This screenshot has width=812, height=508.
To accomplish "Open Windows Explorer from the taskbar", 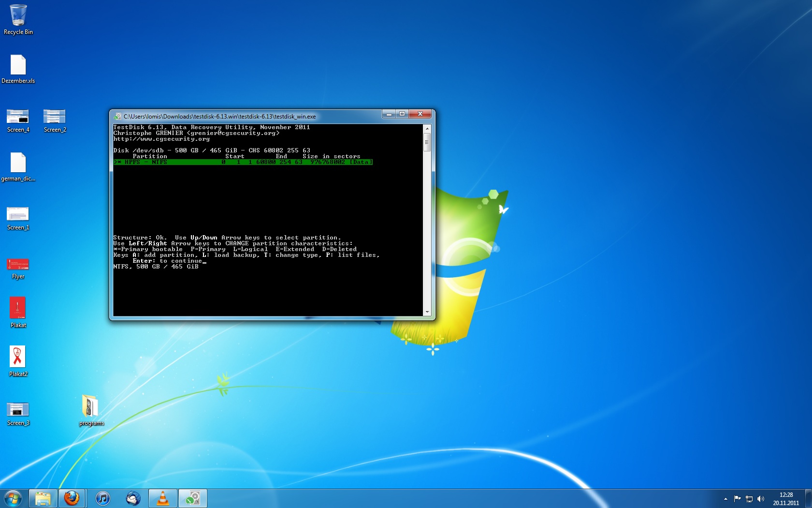I will 43,498.
